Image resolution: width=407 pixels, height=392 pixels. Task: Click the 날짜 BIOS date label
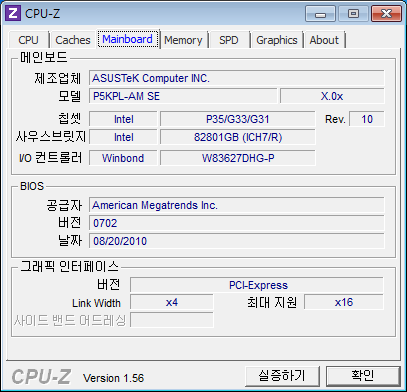coord(69,241)
